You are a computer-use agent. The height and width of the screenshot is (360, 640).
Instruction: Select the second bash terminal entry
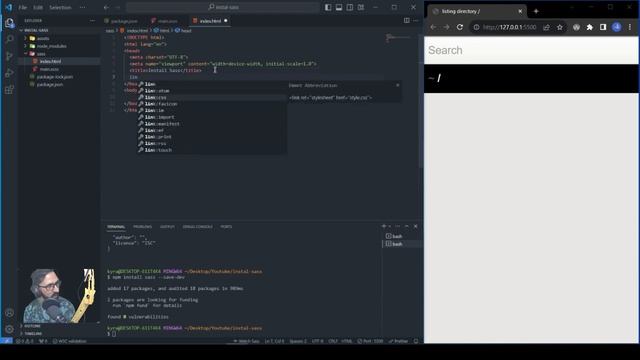click(x=402, y=244)
